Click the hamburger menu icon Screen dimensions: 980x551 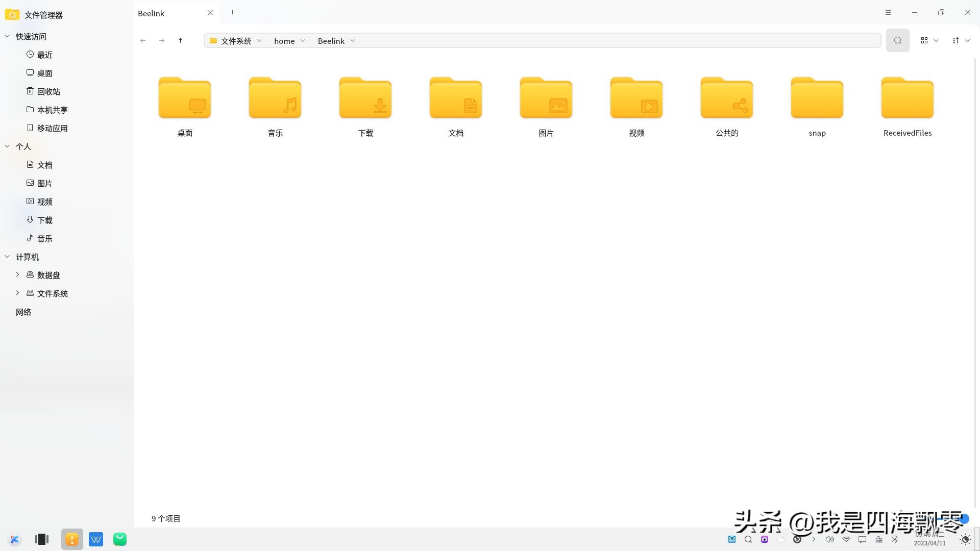pos(888,12)
